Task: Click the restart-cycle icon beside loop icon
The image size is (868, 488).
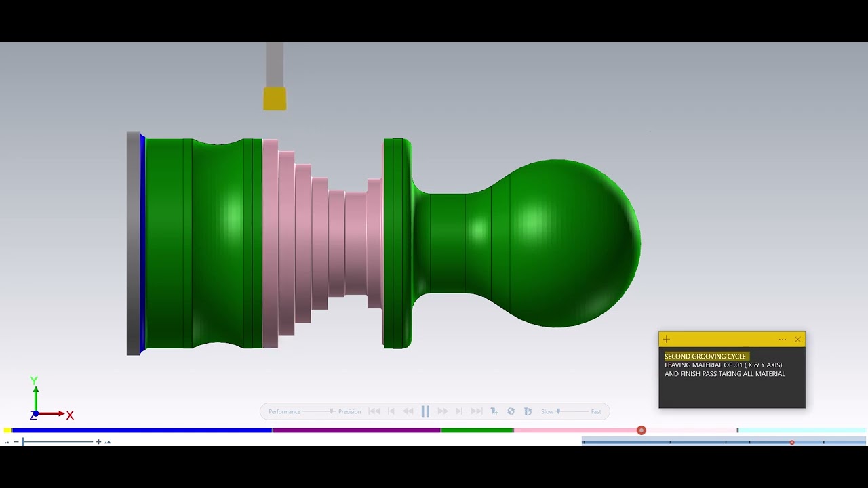Action: pos(528,411)
